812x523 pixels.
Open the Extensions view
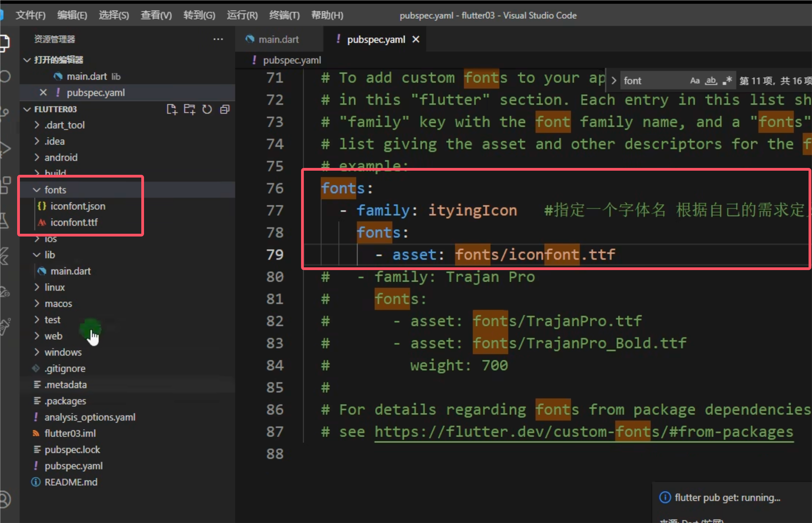pos(5,185)
